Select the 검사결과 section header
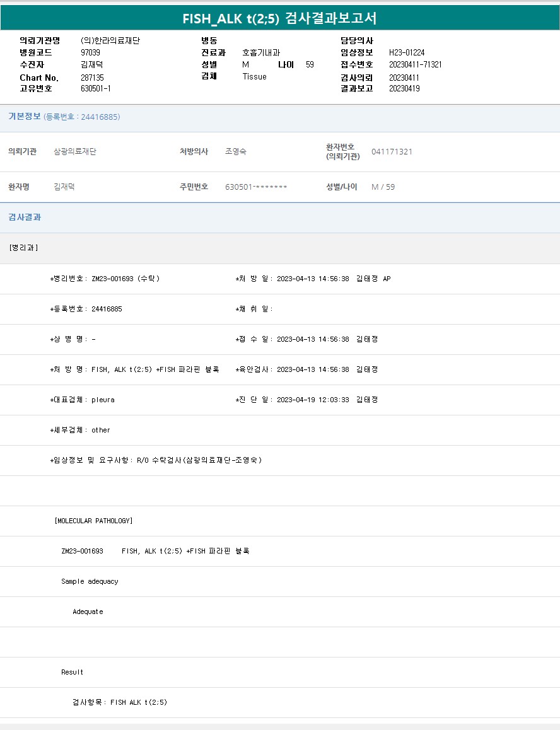Screen dimensions: 560x730 click(25, 217)
